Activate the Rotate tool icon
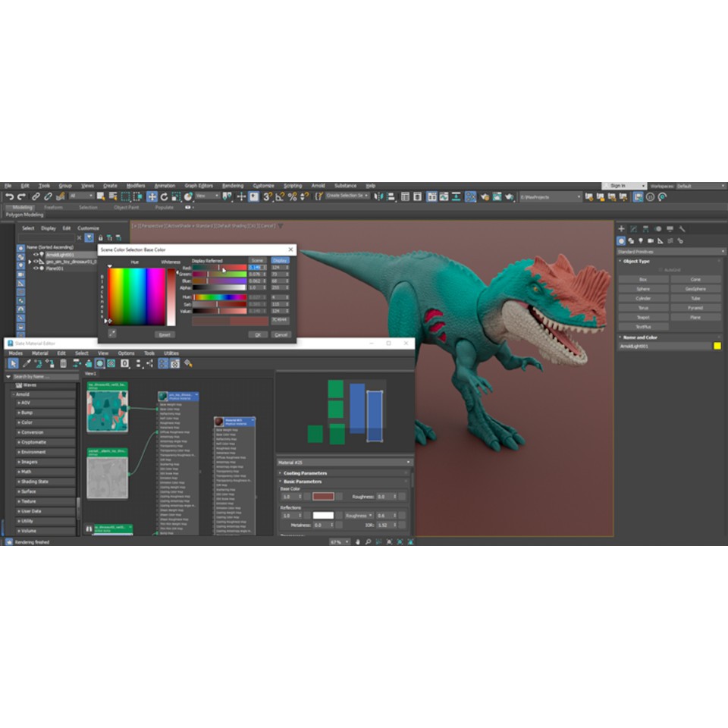 [x=164, y=196]
